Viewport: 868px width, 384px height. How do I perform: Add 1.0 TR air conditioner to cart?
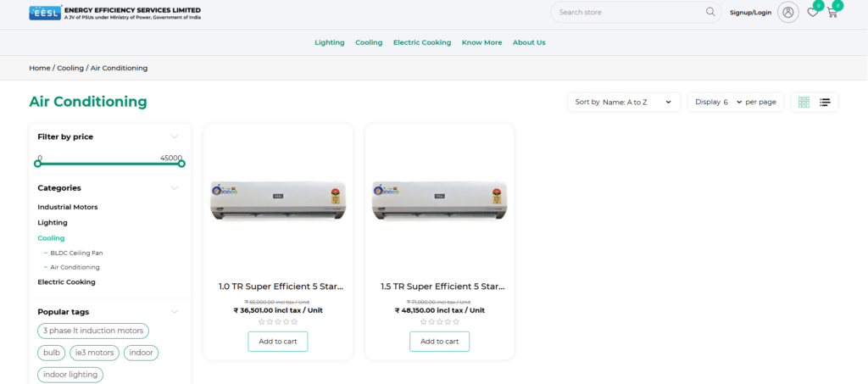click(x=278, y=342)
